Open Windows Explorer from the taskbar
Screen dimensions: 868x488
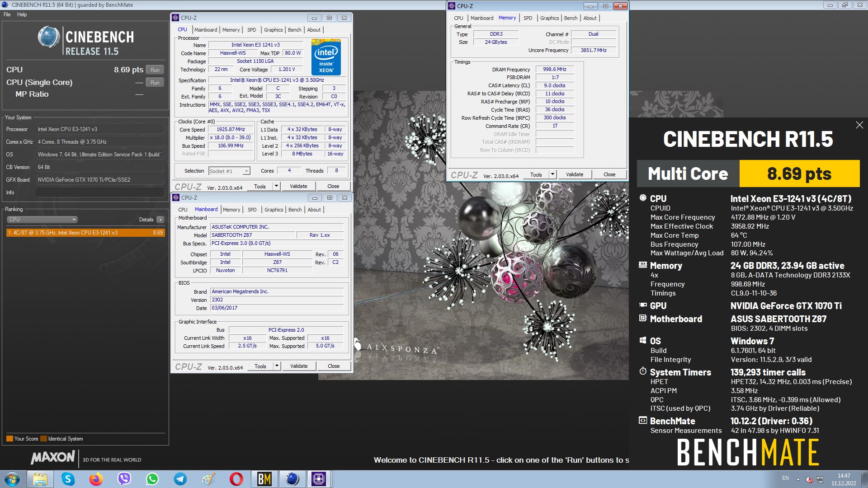(x=40, y=479)
